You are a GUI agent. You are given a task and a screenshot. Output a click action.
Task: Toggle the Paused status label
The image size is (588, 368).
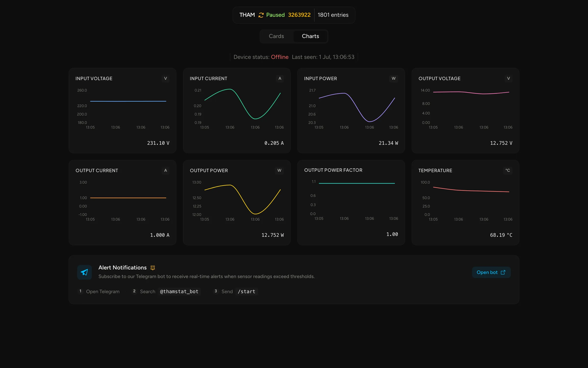tap(275, 15)
